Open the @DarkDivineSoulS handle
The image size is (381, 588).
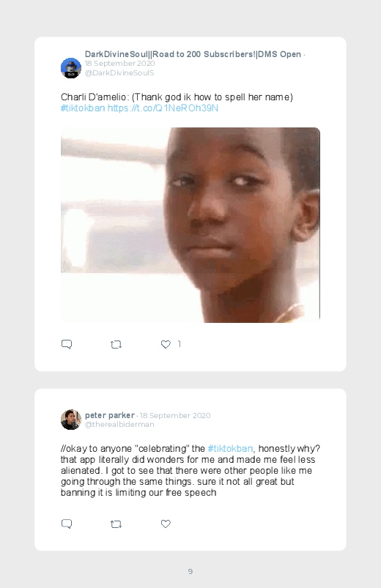119,72
